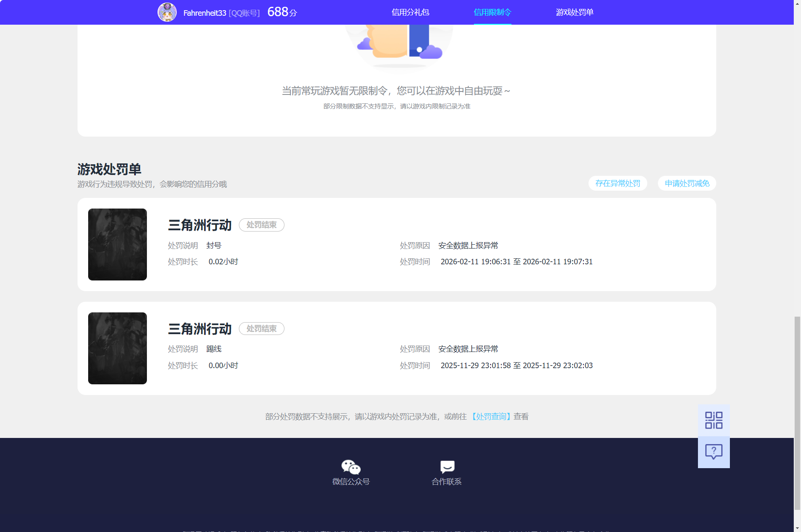Viewport: 801px width, 532px height.
Task: Switch to 游戏处罚单 tab
Action: click(x=574, y=12)
